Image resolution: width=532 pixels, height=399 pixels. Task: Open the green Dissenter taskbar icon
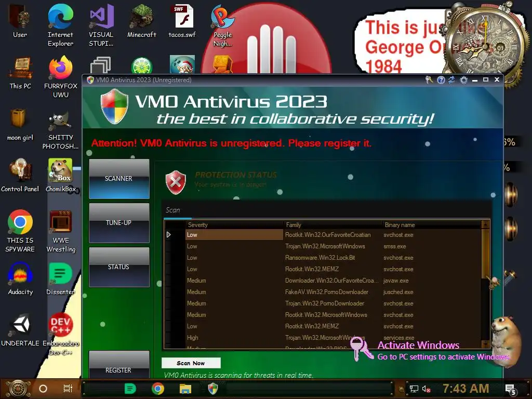coord(130,389)
